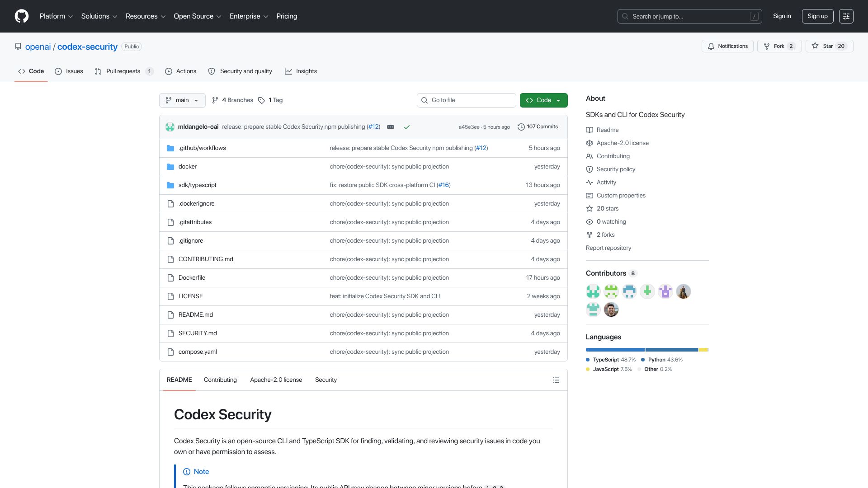Screen dimensions: 868x488
Task: Expand the Solutions menu
Action: (99, 16)
